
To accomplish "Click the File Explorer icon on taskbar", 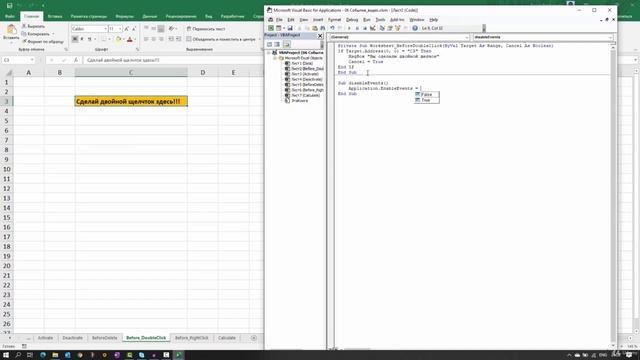I will (x=55, y=355).
